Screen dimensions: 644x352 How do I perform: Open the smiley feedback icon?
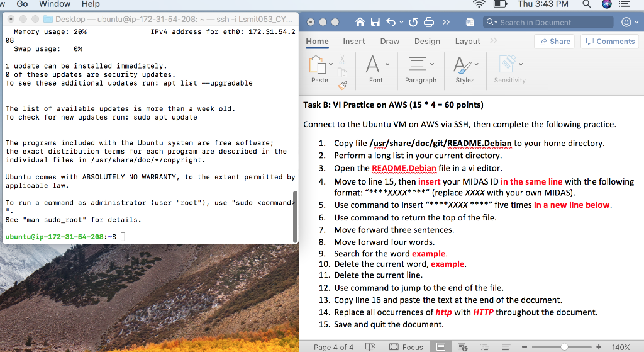tap(626, 22)
